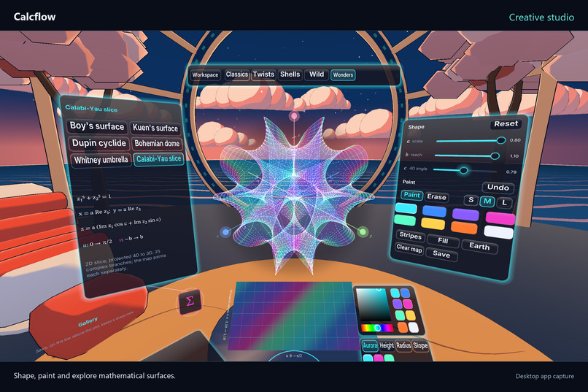The image size is (588, 392).
Task: Click the Calabi-Yau surface mesh
Action: coord(295,195)
